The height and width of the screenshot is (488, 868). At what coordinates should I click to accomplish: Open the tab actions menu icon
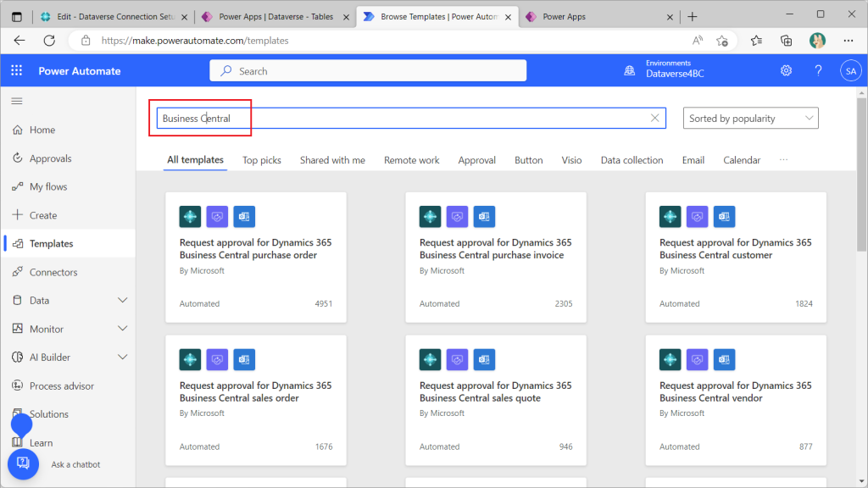[x=17, y=17]
